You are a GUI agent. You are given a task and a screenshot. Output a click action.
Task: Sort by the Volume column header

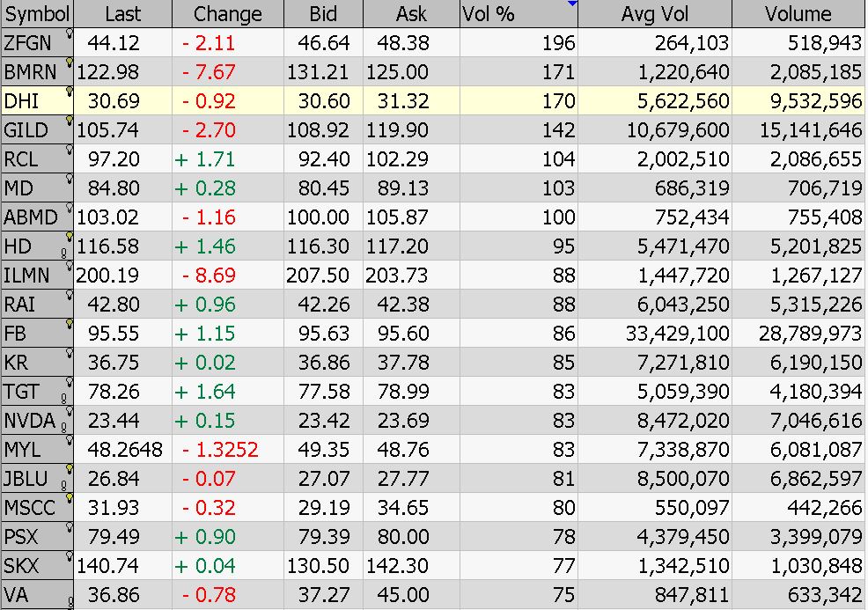[x=798, y=14]
